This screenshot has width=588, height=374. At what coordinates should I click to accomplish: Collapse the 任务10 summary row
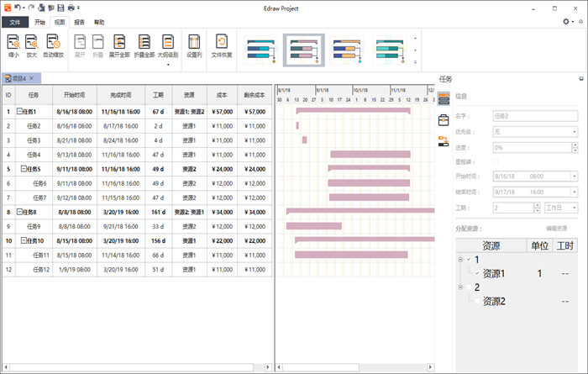[x=24, y=240]
